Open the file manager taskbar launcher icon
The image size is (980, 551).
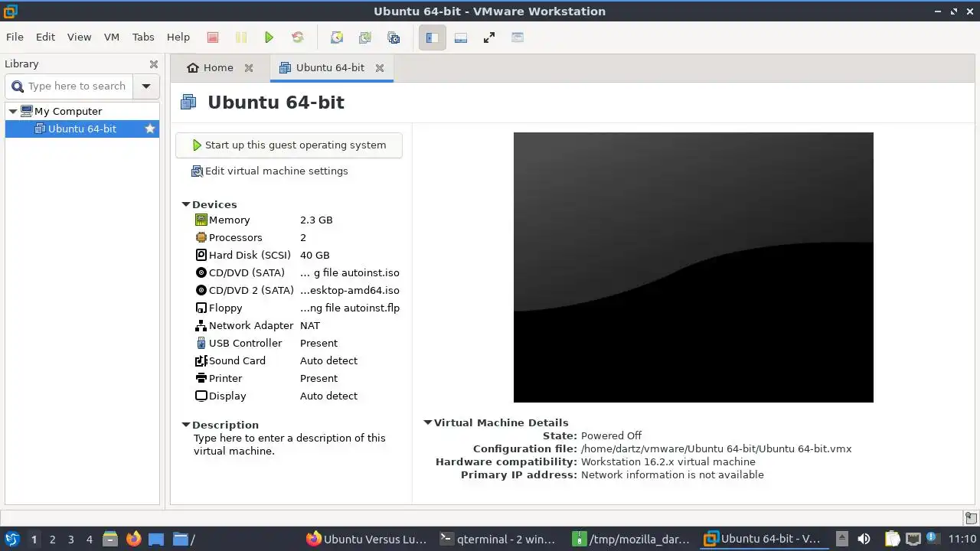[x=110, y=539]
